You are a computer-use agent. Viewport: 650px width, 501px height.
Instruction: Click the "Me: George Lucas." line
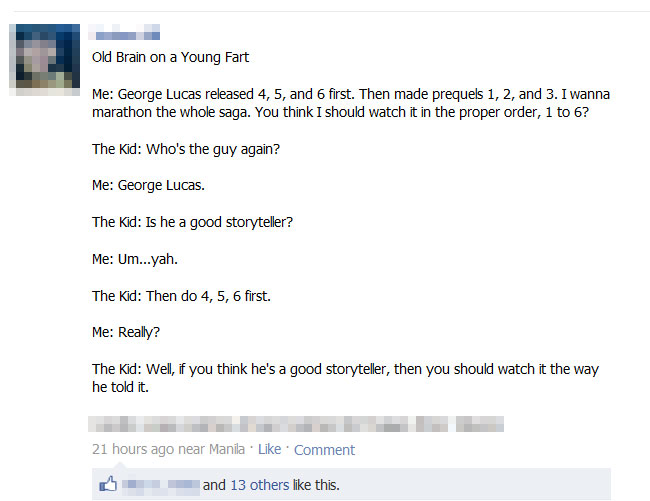point(148,185)
